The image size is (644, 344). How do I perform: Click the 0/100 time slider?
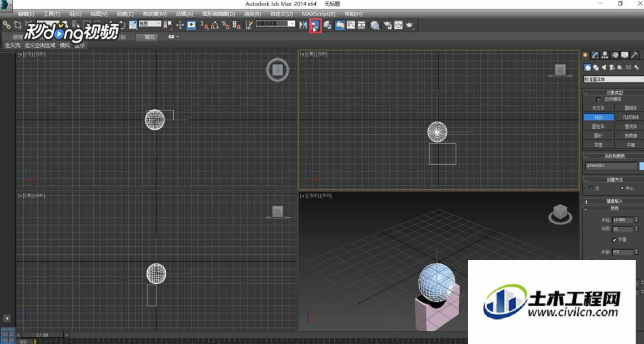click(42, 335)
